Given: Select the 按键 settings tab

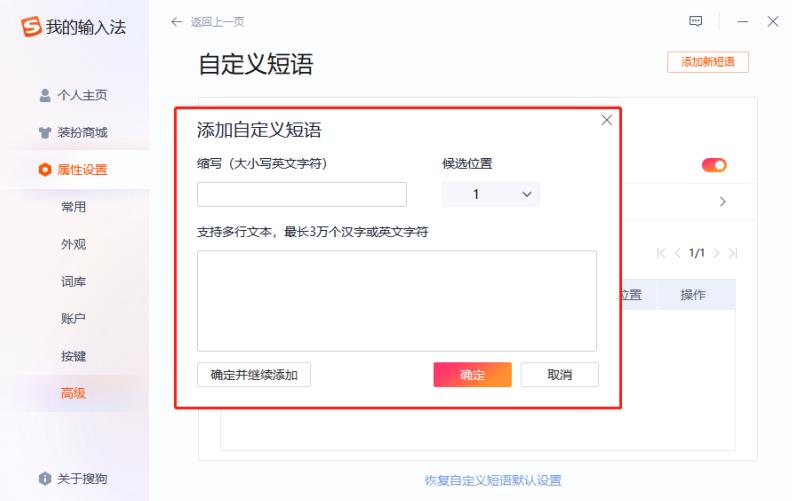Looking at the screenshot, I should click(73, 356).
